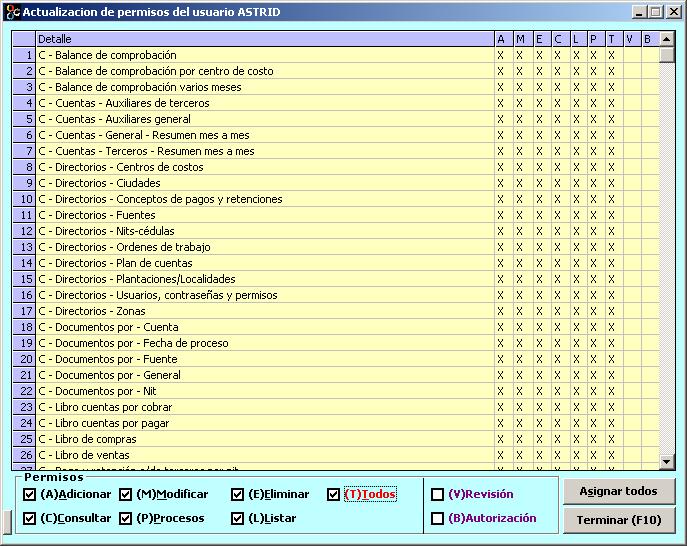The width and height of the screenshot is (687, 546).
Task: Select 'C - Libro de compras' row
Action: [x=265, y=439]
